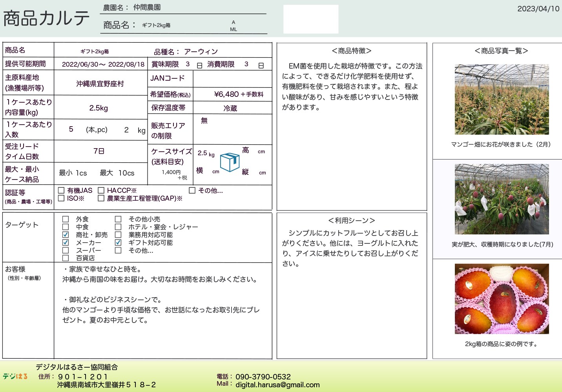Image resolution: width=562 pixels, height=392 pixels.
Task: Select the ホテル・宴会・レジャー checkbox
Action: (118, 227)
